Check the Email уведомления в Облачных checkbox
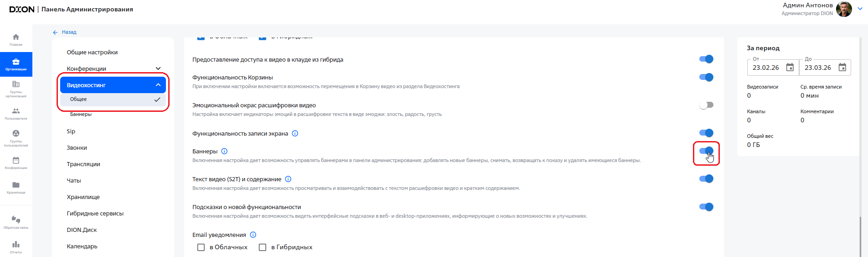The height and width of the screenshot is (257, 868). [201, 247]
